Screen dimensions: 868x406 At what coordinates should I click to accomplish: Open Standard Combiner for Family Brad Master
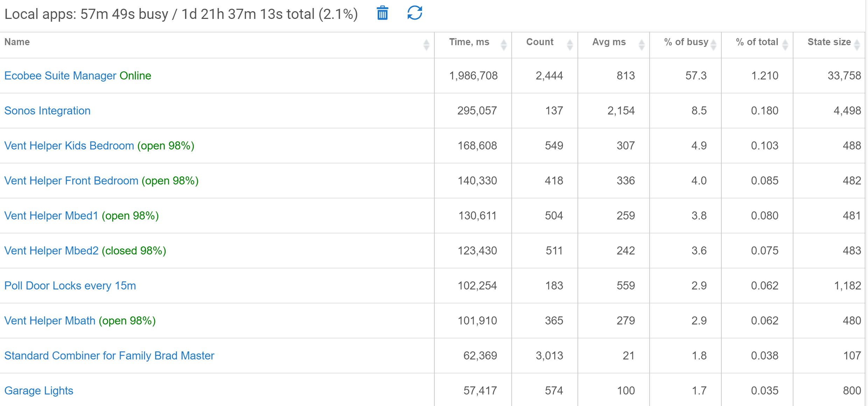109,356
